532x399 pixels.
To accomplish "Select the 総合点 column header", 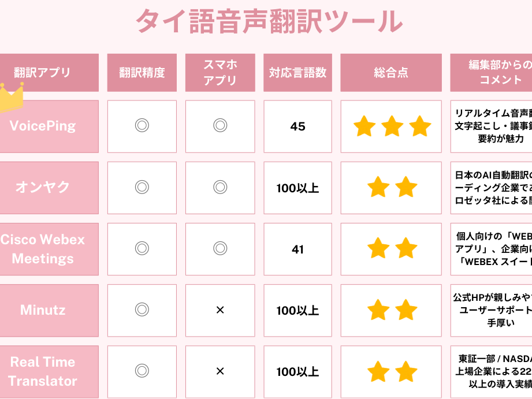I will tap(391, 73).
